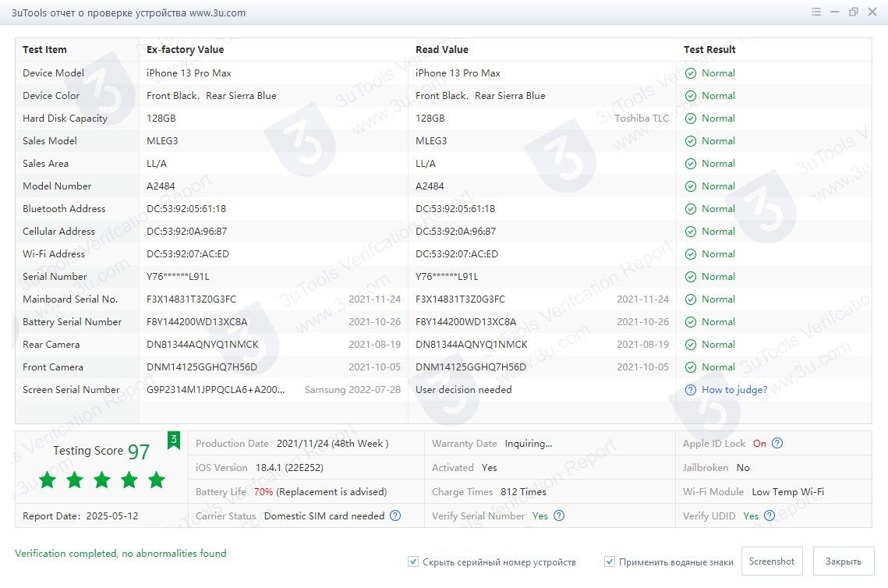The width and height of the screenshot is (888, 588).
Task: Click the iOS Version '18.4.1 (22E252)' value
Action: click(289, 468)
